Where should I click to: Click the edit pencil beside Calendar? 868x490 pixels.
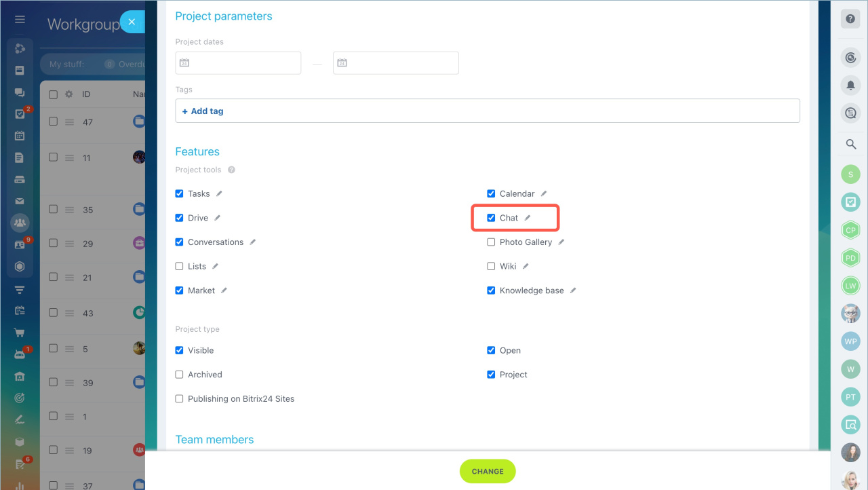544,193
